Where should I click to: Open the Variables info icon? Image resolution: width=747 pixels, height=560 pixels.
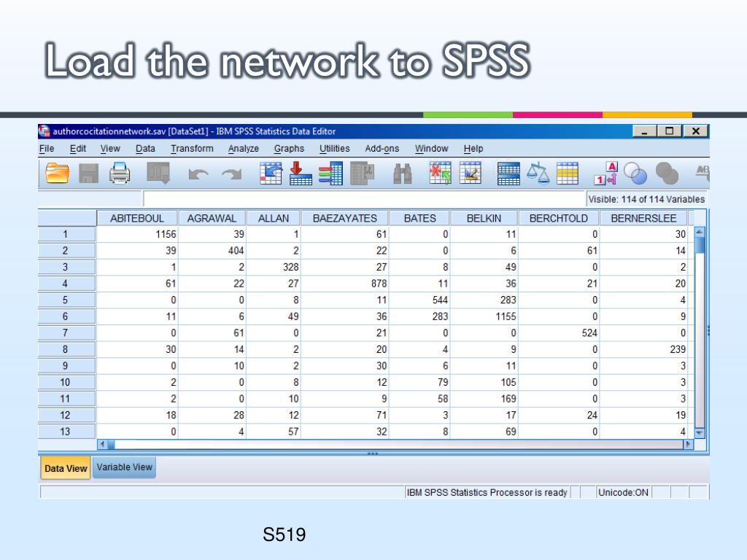click(330, 173)
